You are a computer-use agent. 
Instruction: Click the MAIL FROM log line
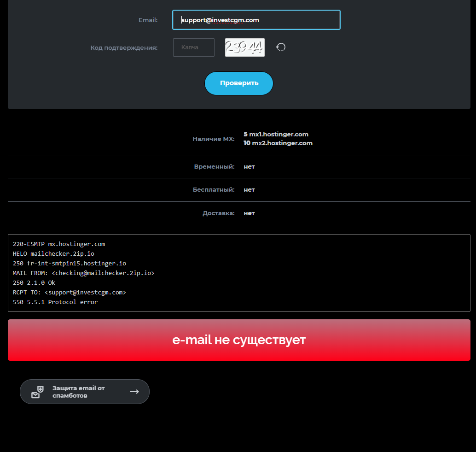83,273
